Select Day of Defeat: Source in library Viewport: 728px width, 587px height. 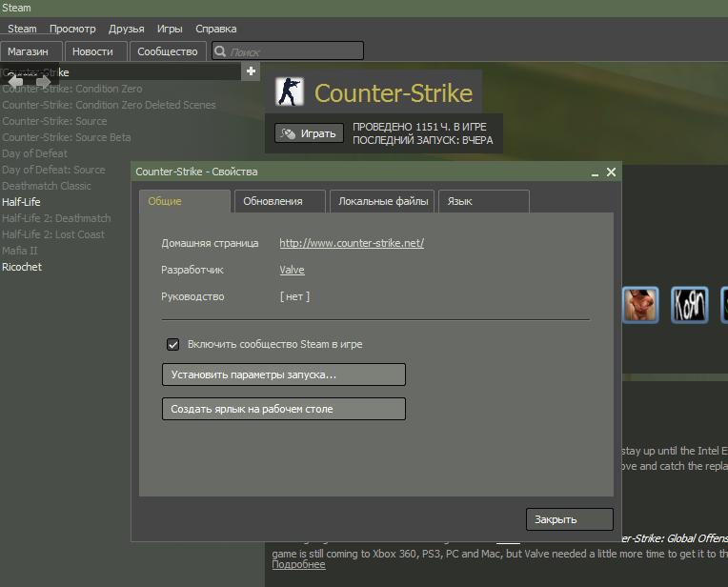[x=53, y=170]
